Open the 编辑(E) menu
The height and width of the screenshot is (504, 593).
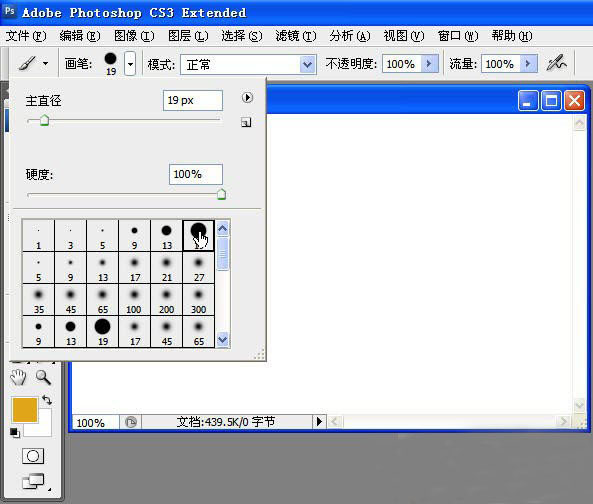click(80, 36)
